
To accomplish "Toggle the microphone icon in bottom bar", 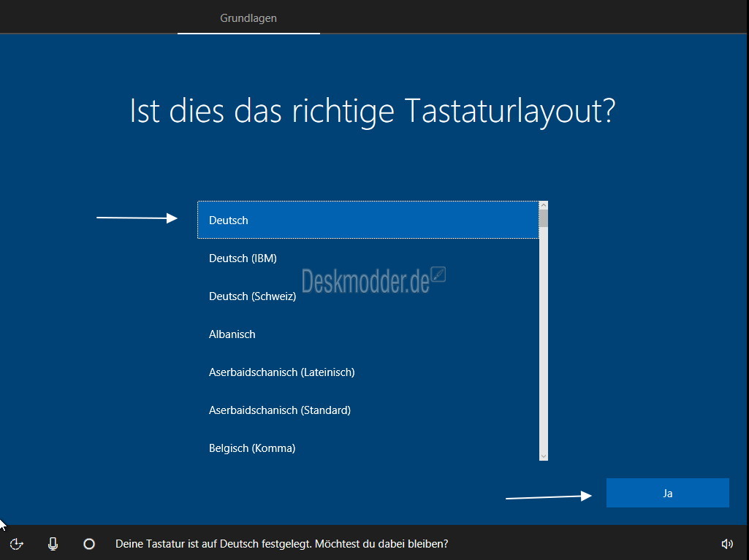I will pos(53,544).
